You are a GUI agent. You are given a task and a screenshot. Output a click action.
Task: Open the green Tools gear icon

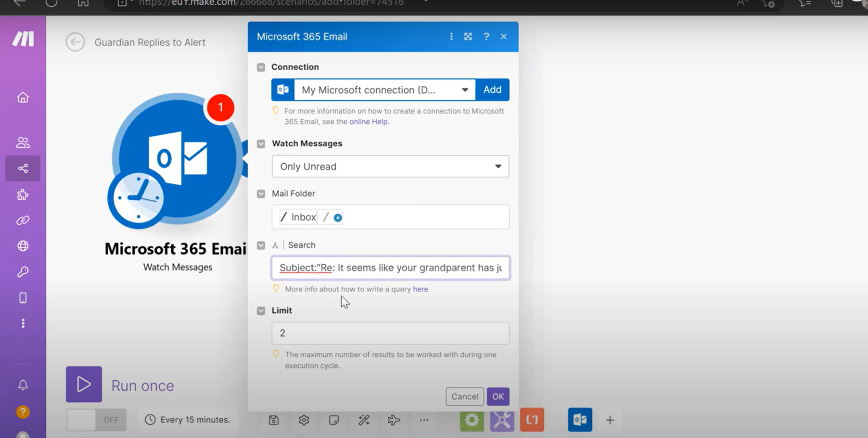(472, 420)
